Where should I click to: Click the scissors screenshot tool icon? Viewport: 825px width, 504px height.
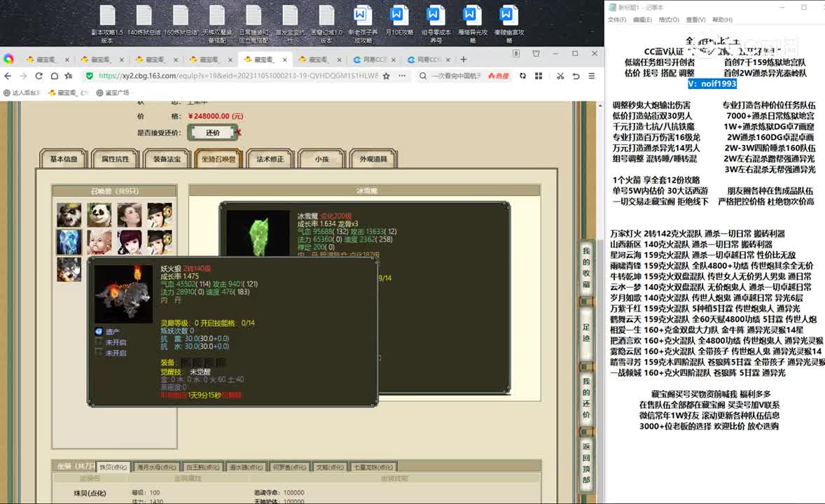pos(560,76)
